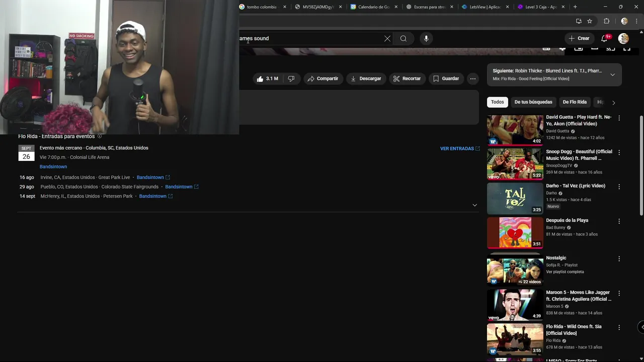Open Chrome three-dot menu
644x362 pixels.
point(636,21)
